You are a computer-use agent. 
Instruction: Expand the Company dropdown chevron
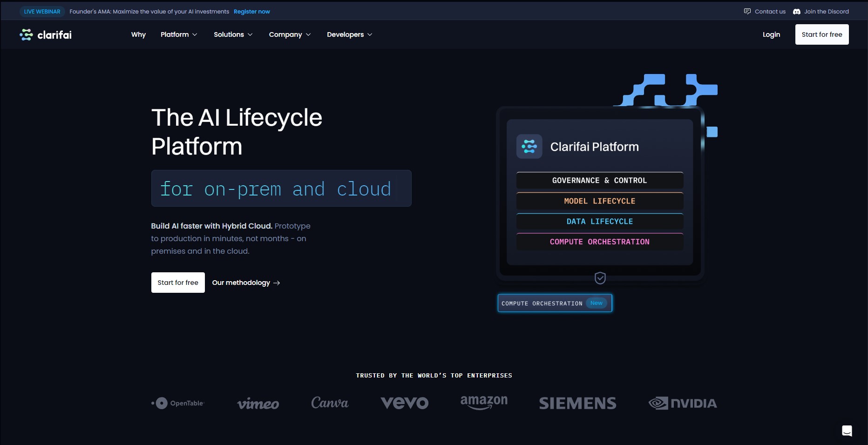308,35
